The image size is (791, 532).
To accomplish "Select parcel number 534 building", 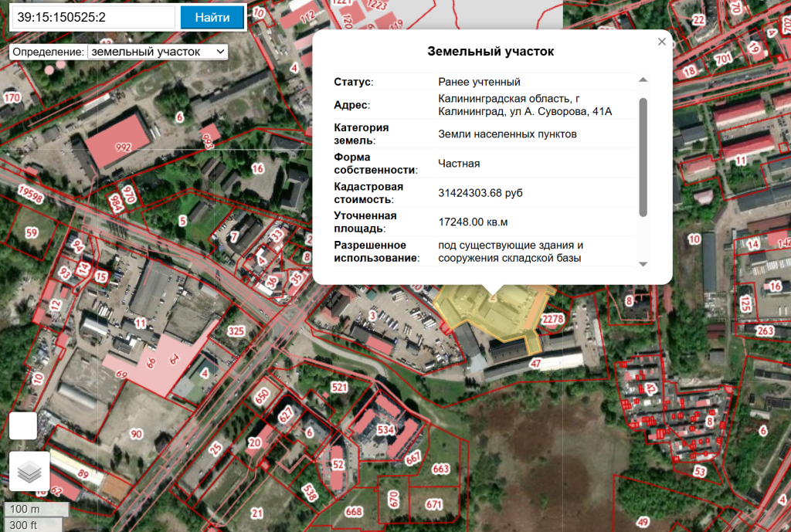I will click(385, 429).
